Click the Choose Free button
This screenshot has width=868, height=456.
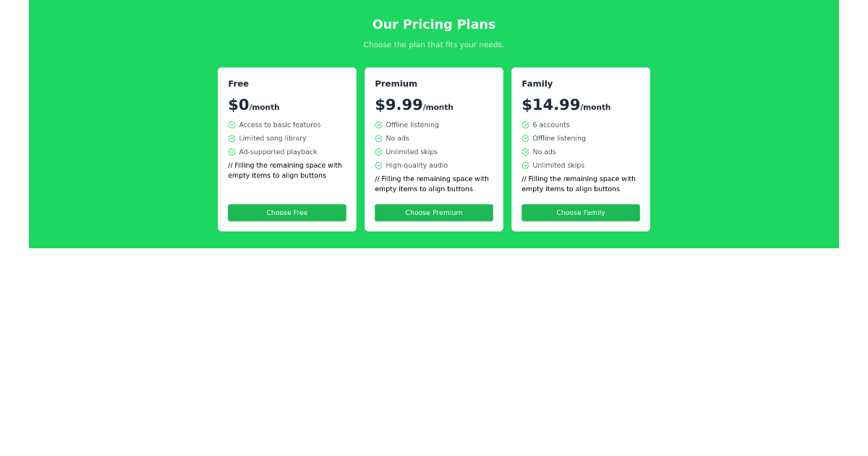coord(287,213)
